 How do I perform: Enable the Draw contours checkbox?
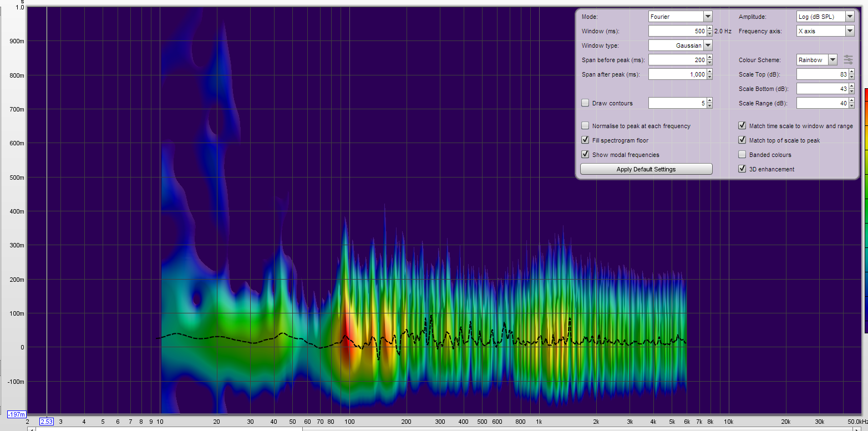pos(585,103)
